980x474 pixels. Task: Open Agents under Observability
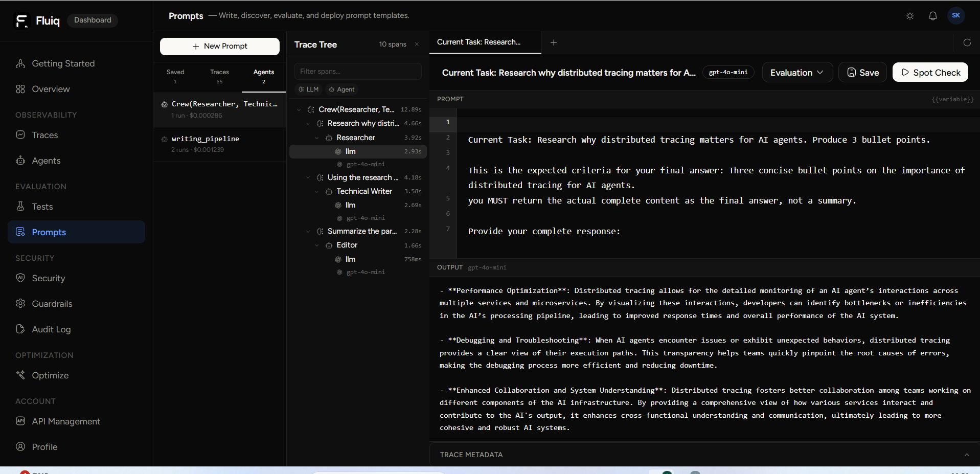(x=77, y=161)
